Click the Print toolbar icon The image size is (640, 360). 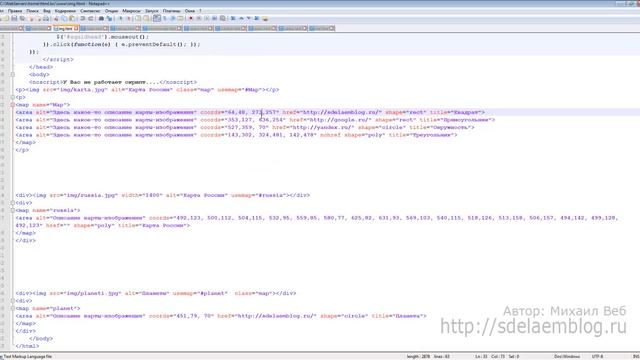click(x=47, y=18)
